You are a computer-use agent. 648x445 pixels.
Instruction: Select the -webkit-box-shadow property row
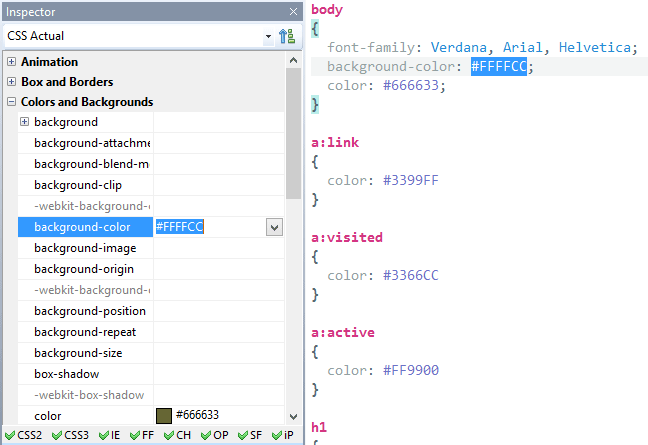(x=151, y=395)
